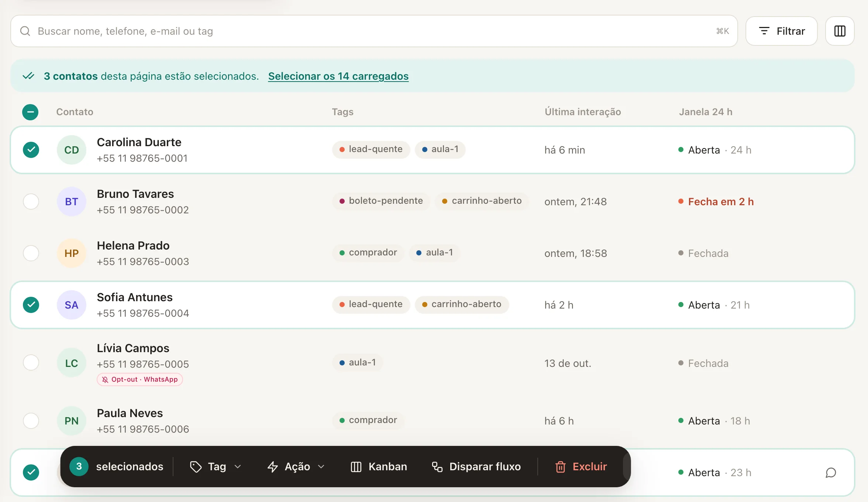Select Bruno Tavares' checkbox
The height and width of the screenshot is (502, 868).
[31, 202]
